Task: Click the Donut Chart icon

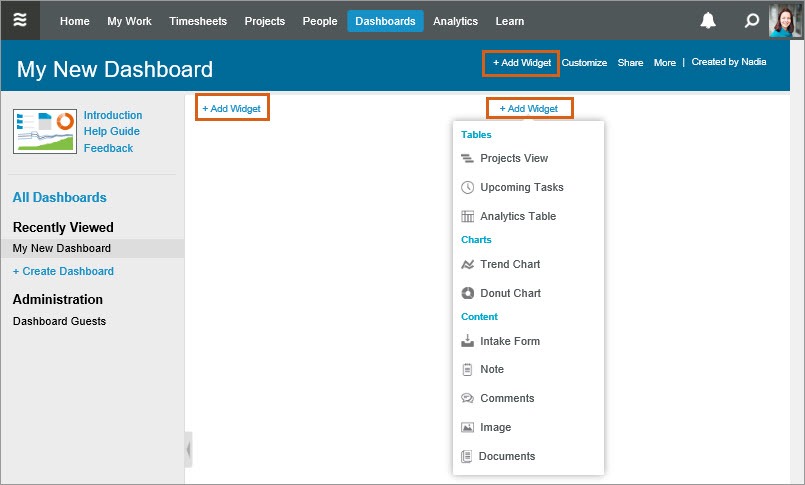Action: [467, 294]
